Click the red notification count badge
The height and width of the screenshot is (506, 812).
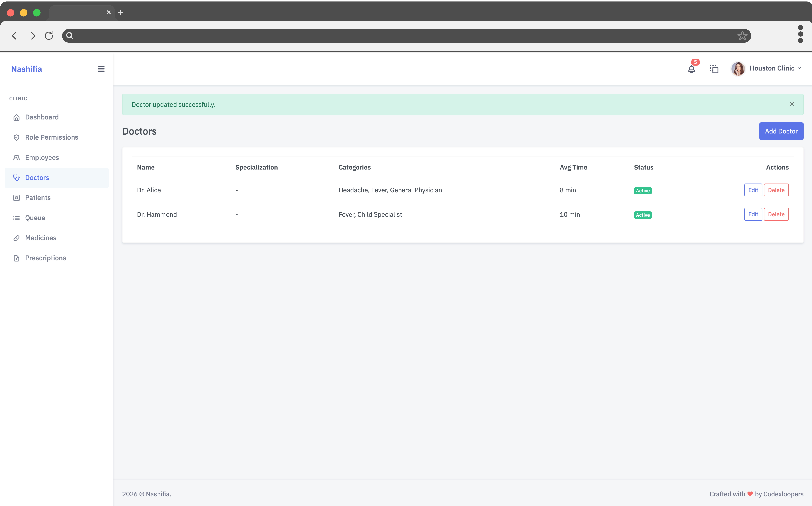[695, 62]
